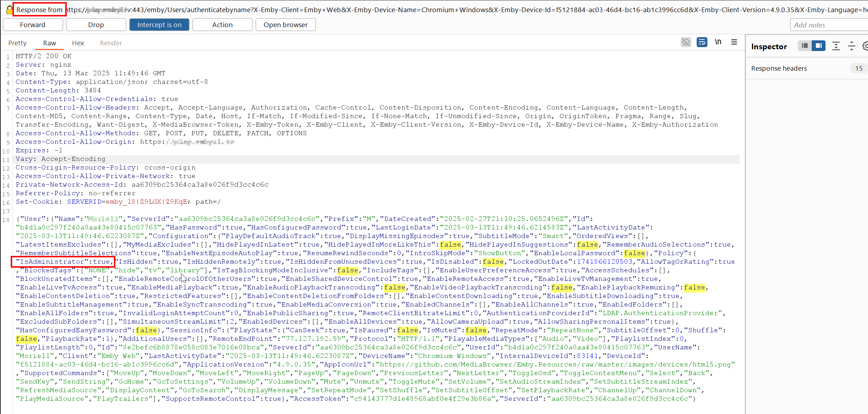Screen dimensions: 868x414
Task: Forward the intercepted response
Action: pyautogui.click(x=33, y=25)
